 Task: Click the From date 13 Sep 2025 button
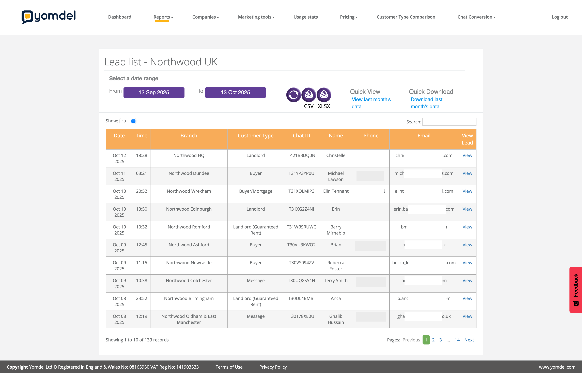(x=154, y=92)
